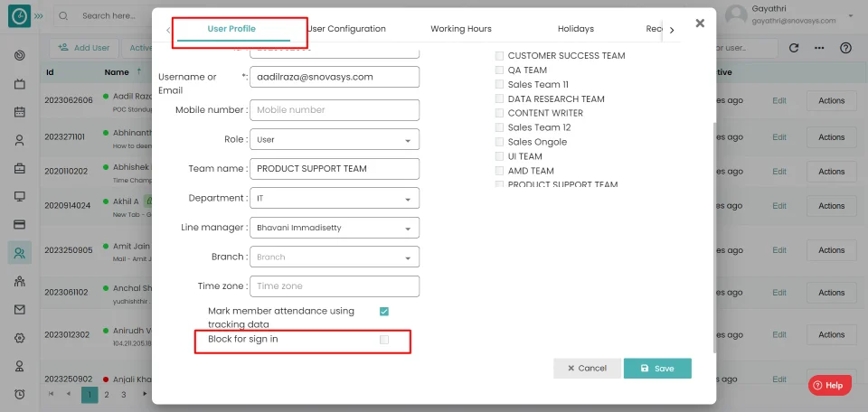Click Edit link in row 2020914024
Screen dimensions: 868x412
pyautogui.click(x=779, y=206)
